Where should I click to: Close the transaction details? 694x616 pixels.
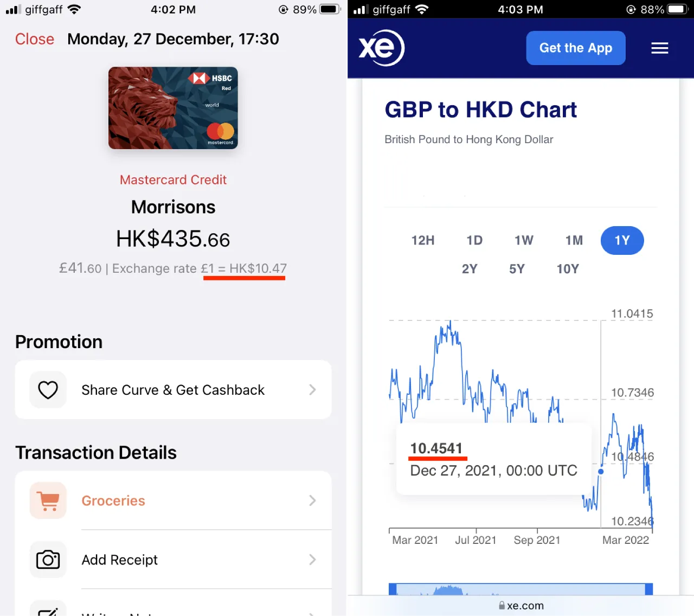35,39
